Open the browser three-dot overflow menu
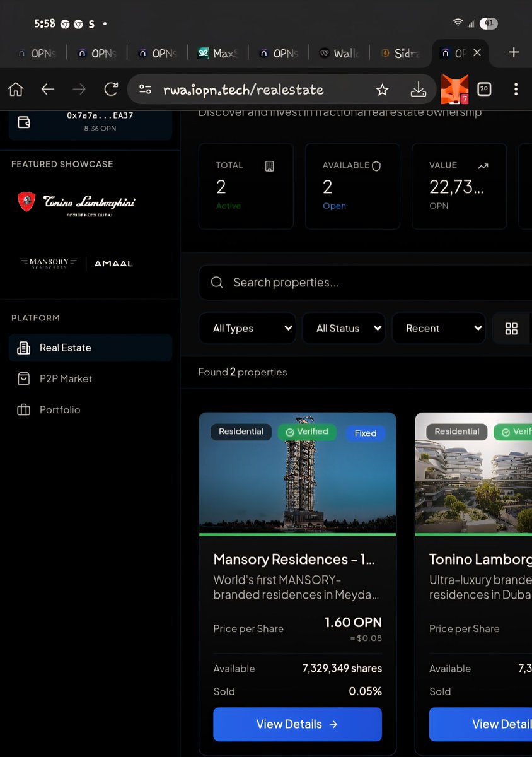Screen dimensions: 532x757 pyautogui.click(x=516, y=89)
